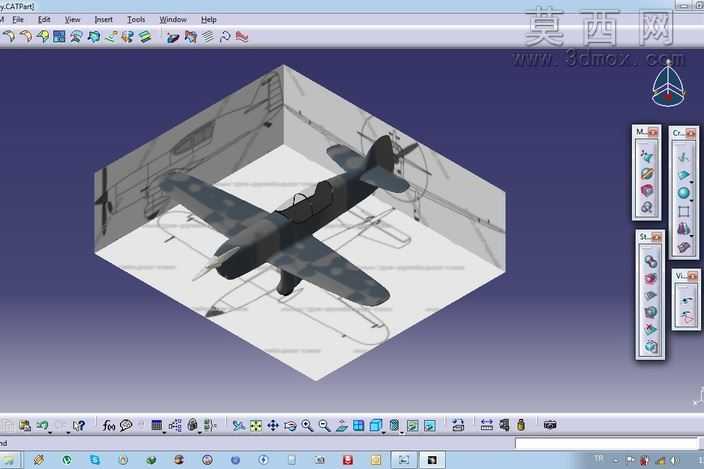
Task: Click the Isometric View cube icon
Action: click(375, 425)
